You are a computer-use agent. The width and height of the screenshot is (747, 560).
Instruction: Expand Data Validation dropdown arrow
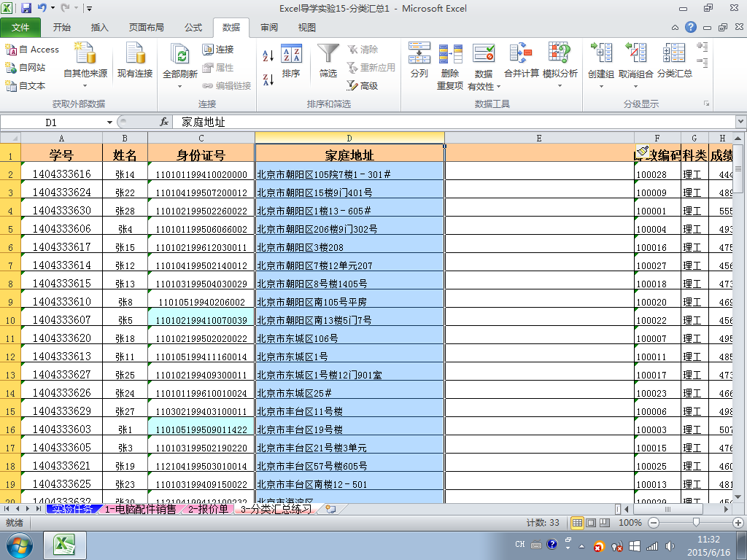point(498,87)
